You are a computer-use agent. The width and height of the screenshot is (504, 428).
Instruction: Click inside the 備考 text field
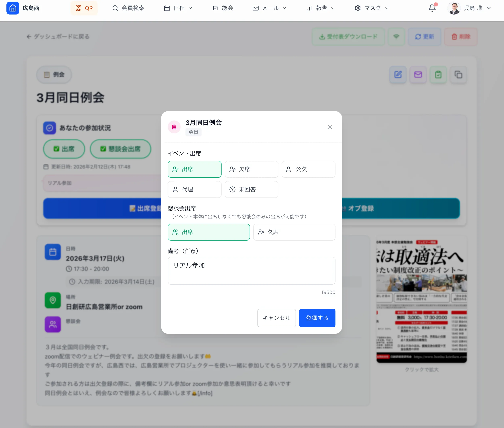pyautogui.click(x=251, y=271)
